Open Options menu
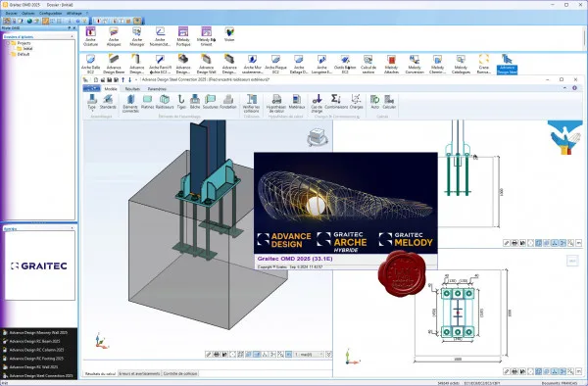 tap(28, 13)
